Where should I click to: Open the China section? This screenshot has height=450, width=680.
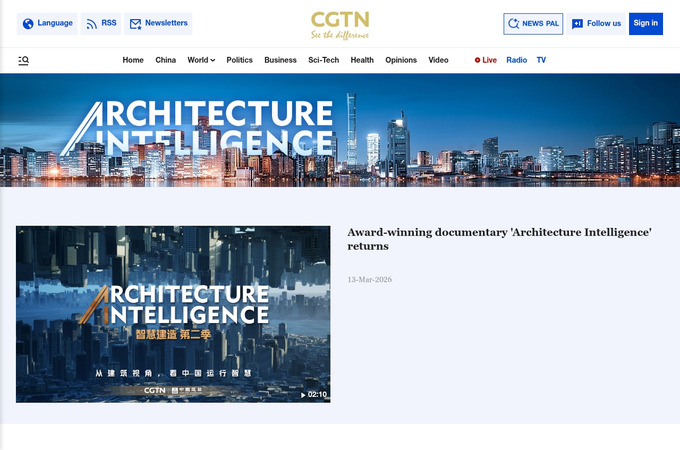pyautogui.click(x=165, y=60)
